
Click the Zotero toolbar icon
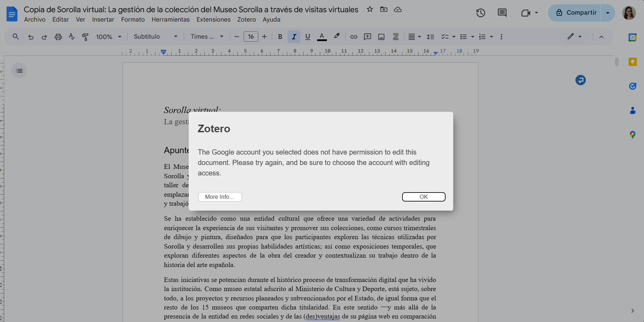point(396,37)
